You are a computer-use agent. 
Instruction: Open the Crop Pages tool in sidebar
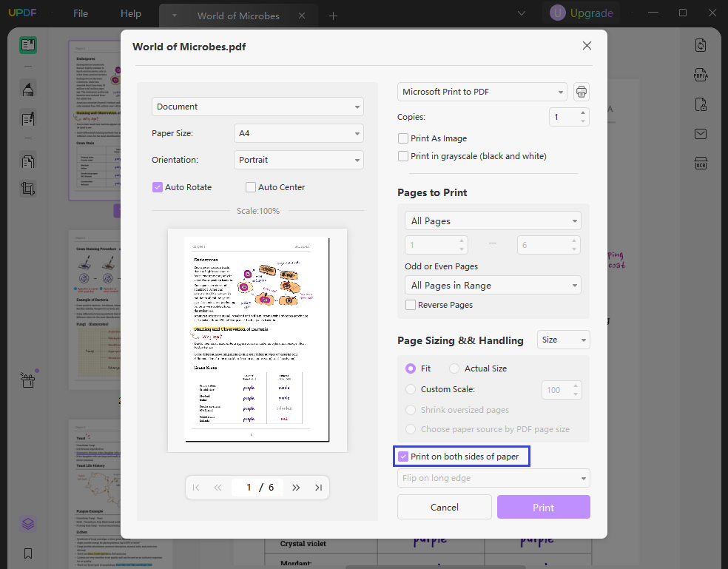28,189
